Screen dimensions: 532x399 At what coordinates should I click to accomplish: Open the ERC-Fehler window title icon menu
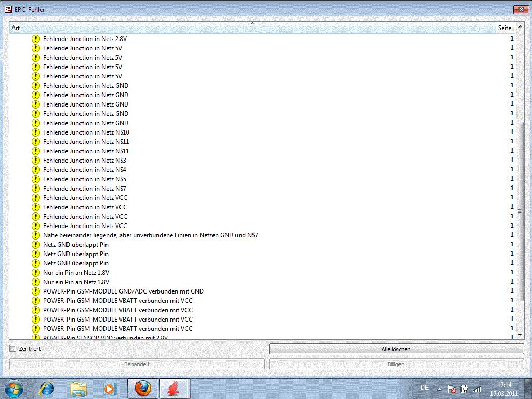click(x=8, y=9)
